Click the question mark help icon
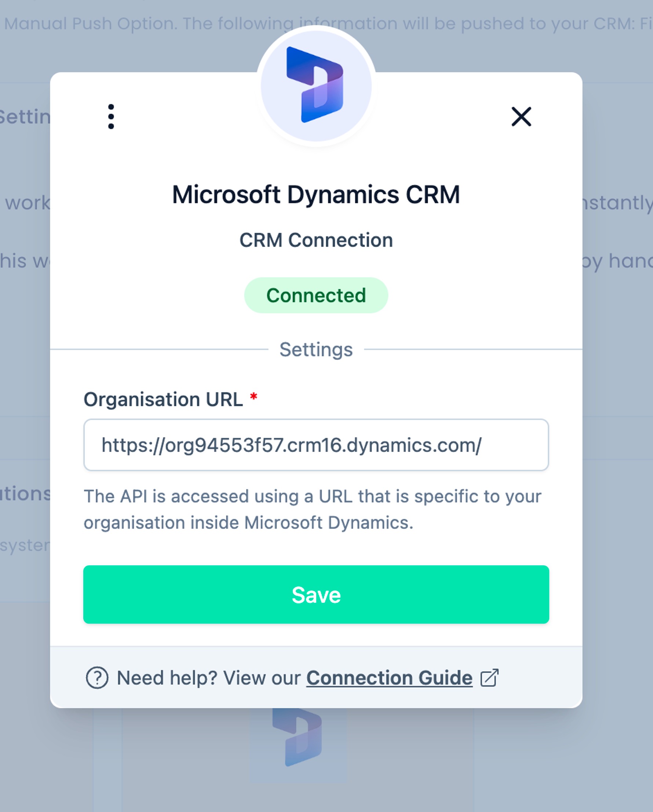 click(97, 678)
